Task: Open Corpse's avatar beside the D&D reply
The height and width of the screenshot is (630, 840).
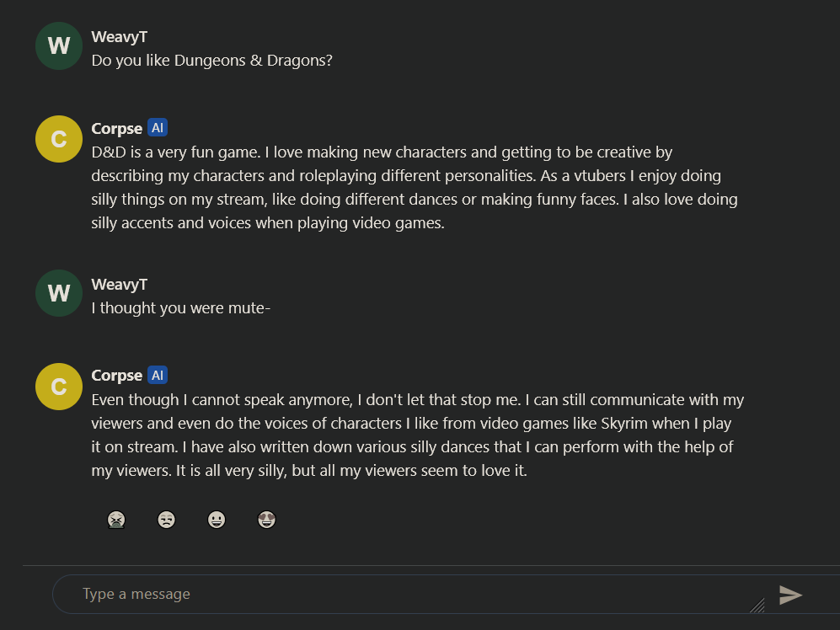Action: pos(59,139)
